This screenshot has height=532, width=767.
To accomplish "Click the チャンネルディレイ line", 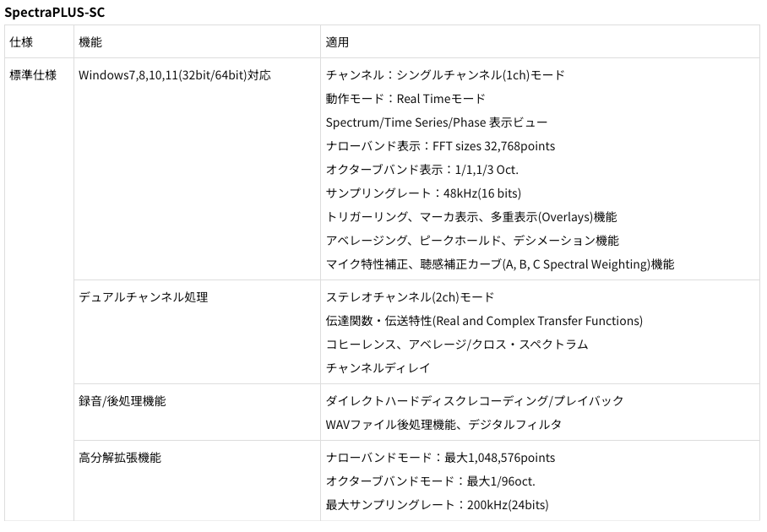I will 378,368.
